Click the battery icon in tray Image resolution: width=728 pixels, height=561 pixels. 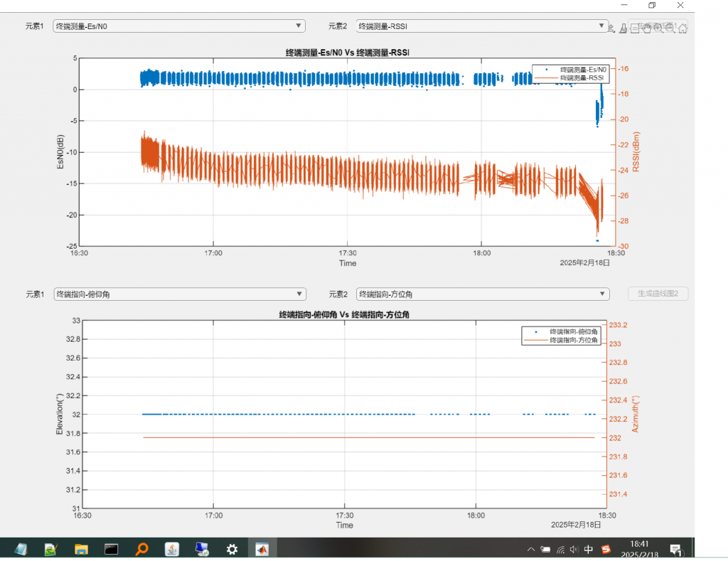pos(545,550)
